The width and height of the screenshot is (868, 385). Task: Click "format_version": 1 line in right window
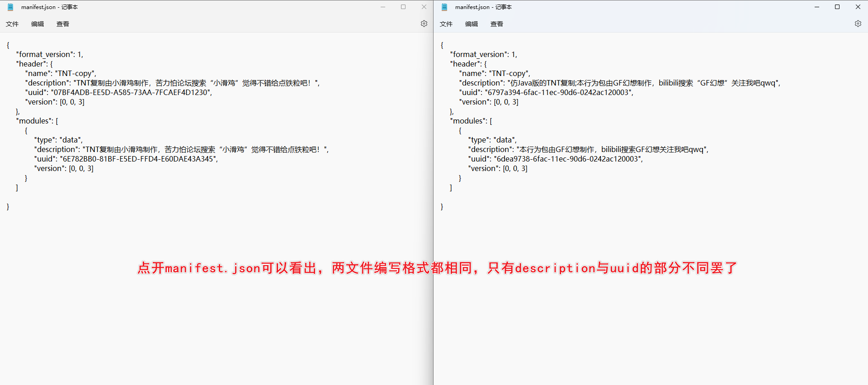tap(484, 54)
